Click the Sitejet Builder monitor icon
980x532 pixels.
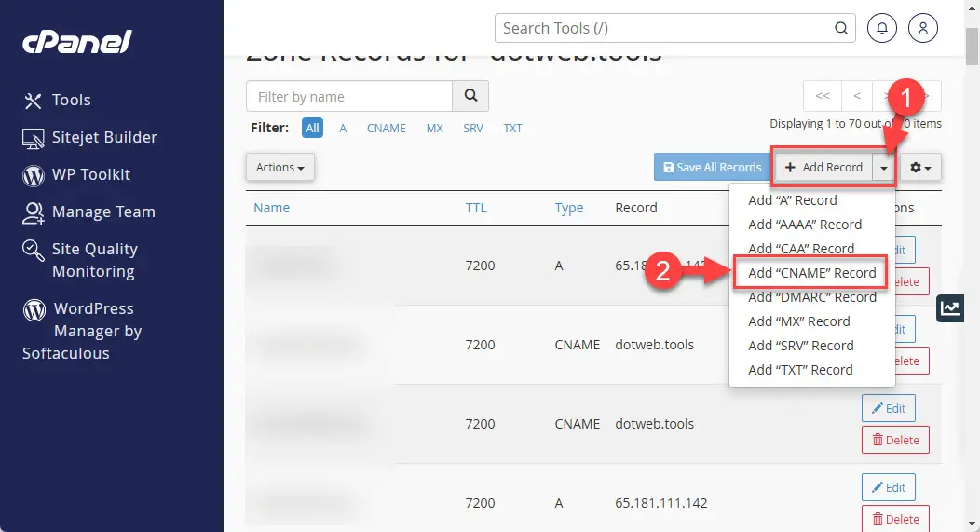click(x=34, y=138)
